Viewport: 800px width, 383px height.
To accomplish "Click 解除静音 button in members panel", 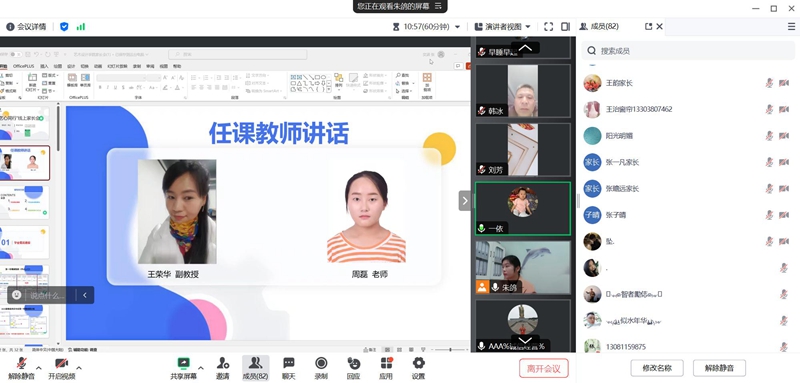I will click(x=719, y=368).
